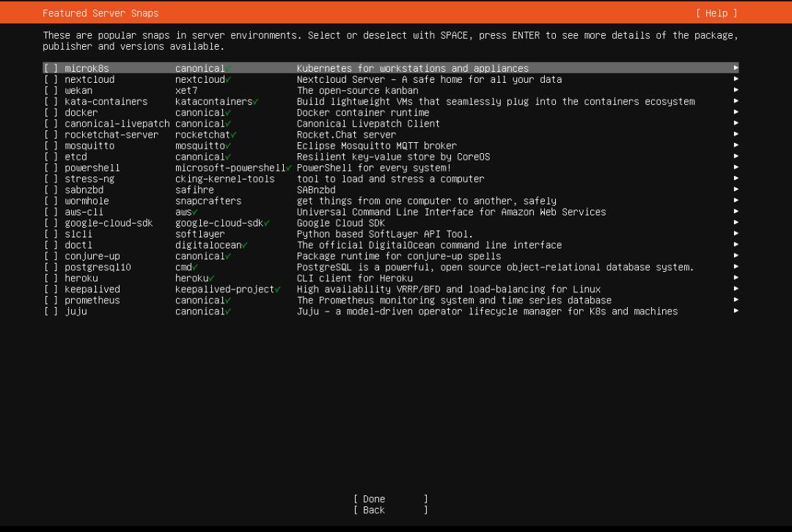Select "tool to load and stress a computer"

(x=390, y=180)
